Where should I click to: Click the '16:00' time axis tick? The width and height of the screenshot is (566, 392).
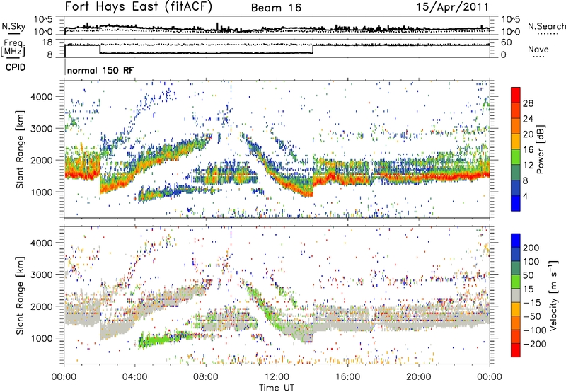point(347,377)
